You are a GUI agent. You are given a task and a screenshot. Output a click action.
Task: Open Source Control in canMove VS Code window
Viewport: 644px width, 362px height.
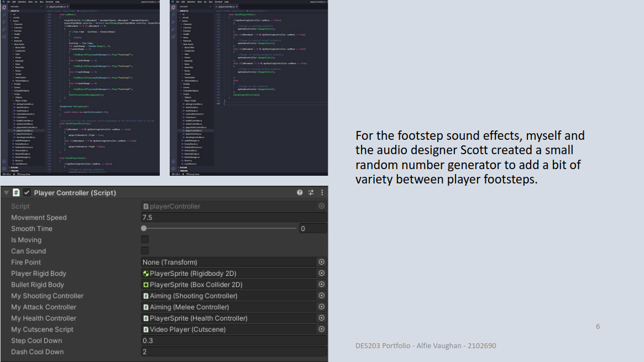[x=4, y=22]
